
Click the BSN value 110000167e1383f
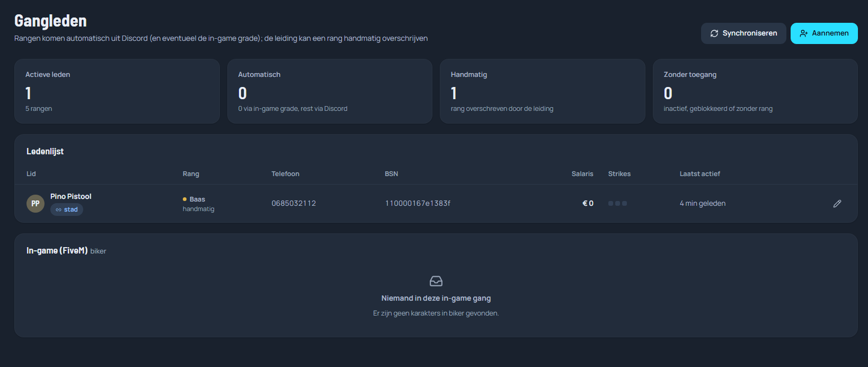(418, 204)
